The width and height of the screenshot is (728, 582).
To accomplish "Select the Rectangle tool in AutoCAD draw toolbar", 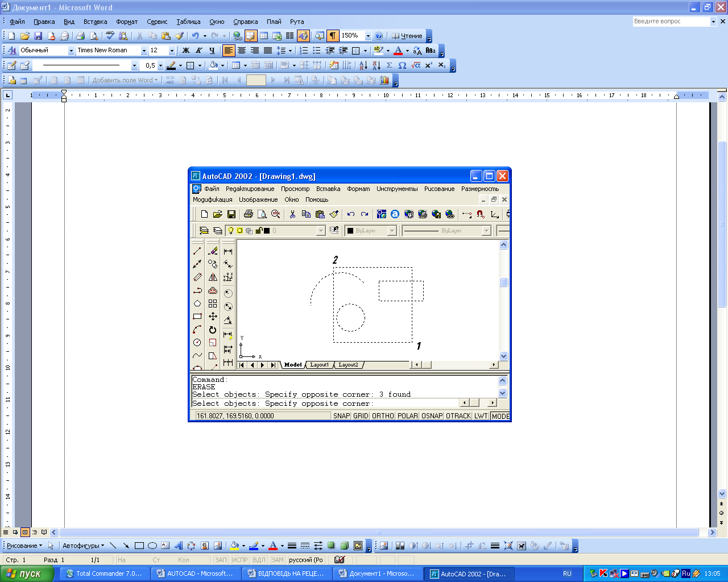I will click(197, 317).
